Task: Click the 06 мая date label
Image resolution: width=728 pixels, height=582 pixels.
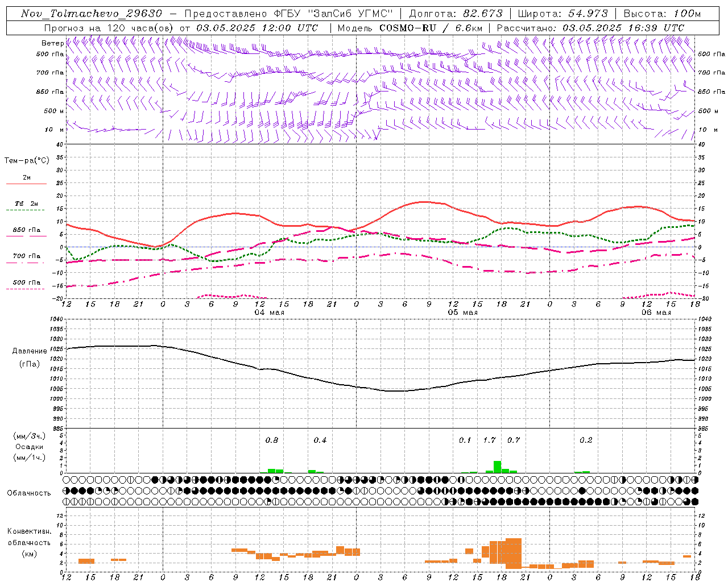Action: 656,313
